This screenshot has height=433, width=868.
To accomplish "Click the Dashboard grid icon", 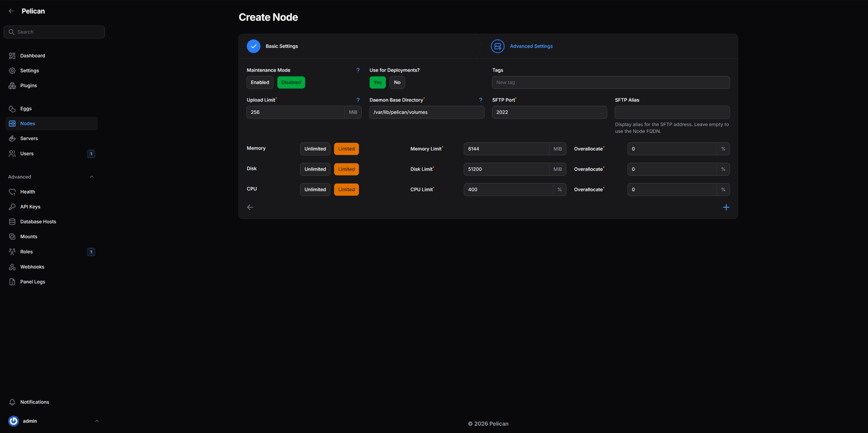I will click(12, 56).
